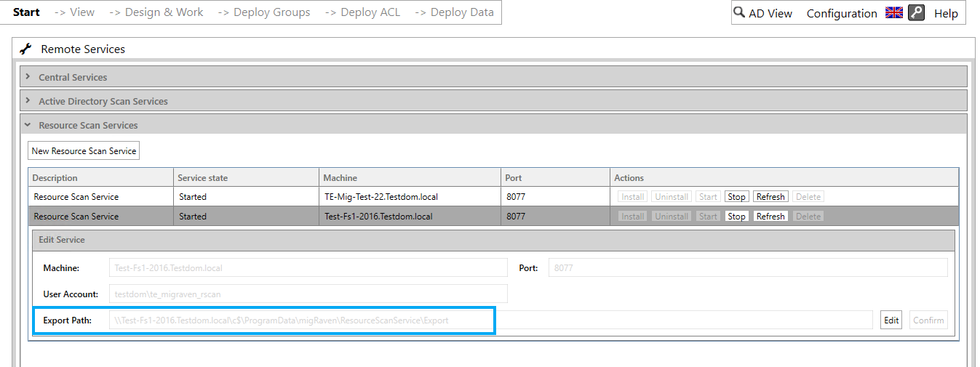Refresh the Test-Fs1-2016 service row

(770, 217)
